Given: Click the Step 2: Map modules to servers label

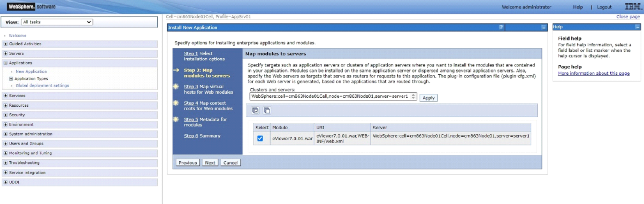Looking at the screenshot, I should pyautogui.click(x=207, y=73).
